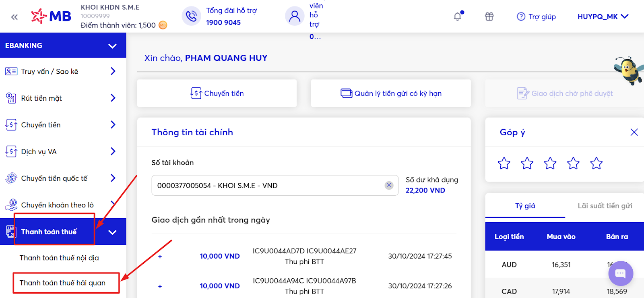Click hotline number 1900 9045
The height and width of the screenshot is (298, 644).
pos(223,23)
